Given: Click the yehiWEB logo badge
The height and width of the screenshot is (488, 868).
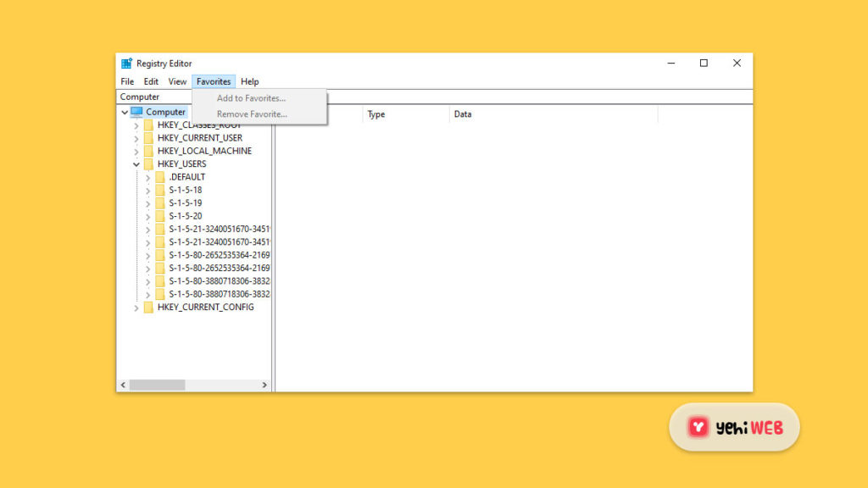Looking at the screenshot, I should tap(734, 427).
